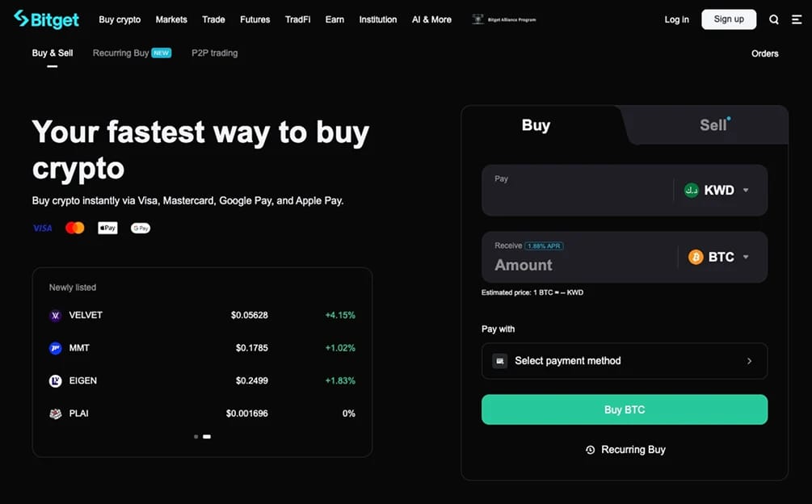Click the Mastercard payment icon

click(x=75, y=228)
